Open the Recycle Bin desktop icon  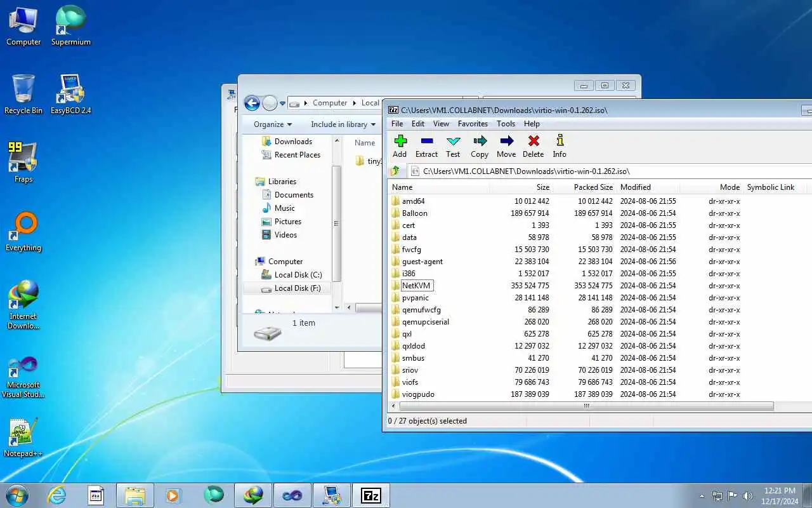pyautogui.click(x=23, y=95)
